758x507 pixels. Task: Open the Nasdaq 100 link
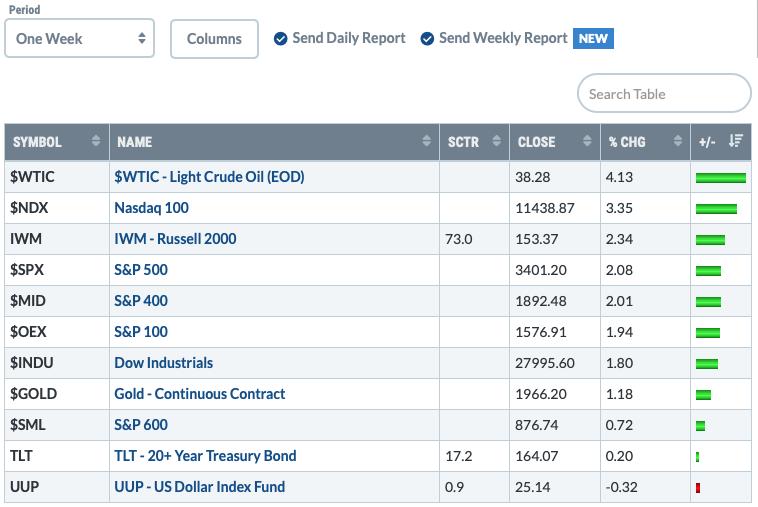[x=151, y=208]
